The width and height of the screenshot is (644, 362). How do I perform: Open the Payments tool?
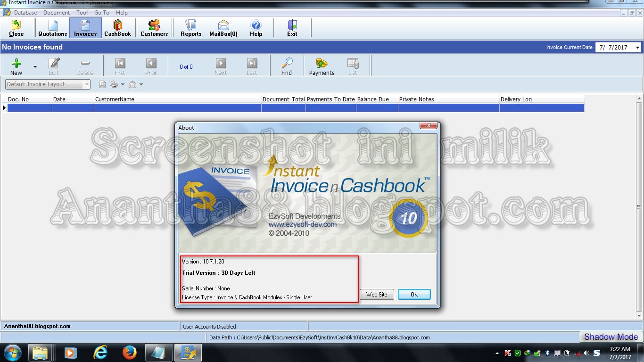pos(322,66)
